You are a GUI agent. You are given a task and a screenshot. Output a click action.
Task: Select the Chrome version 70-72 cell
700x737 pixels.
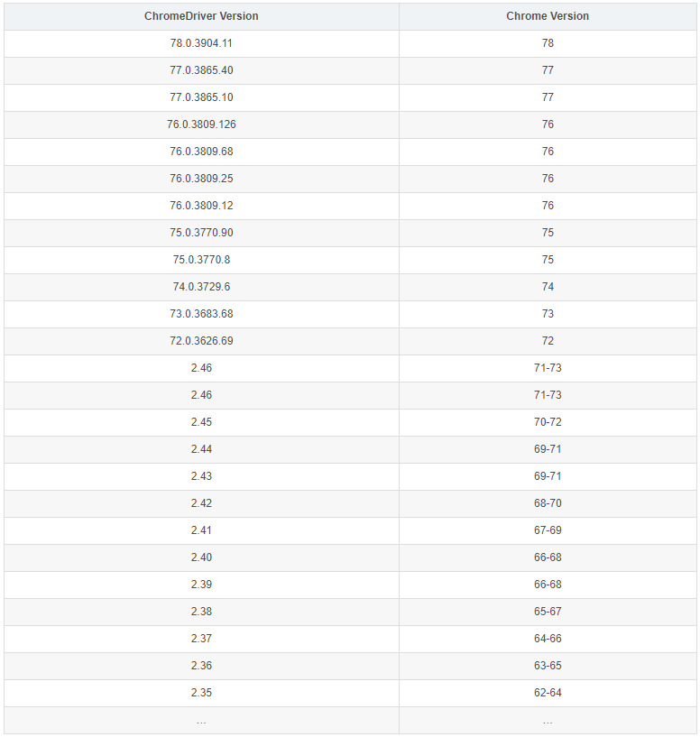[548, 422]
